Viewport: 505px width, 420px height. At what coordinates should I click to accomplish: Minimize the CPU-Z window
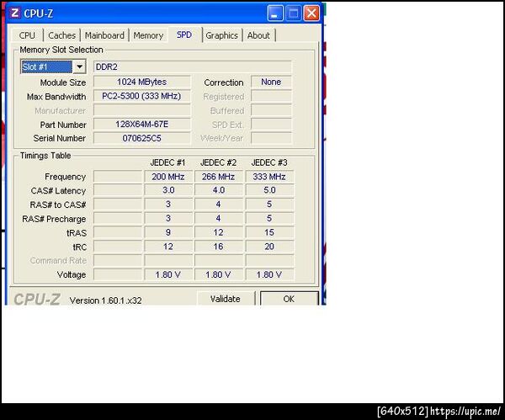pyautogui.click(x=275, y=13)
